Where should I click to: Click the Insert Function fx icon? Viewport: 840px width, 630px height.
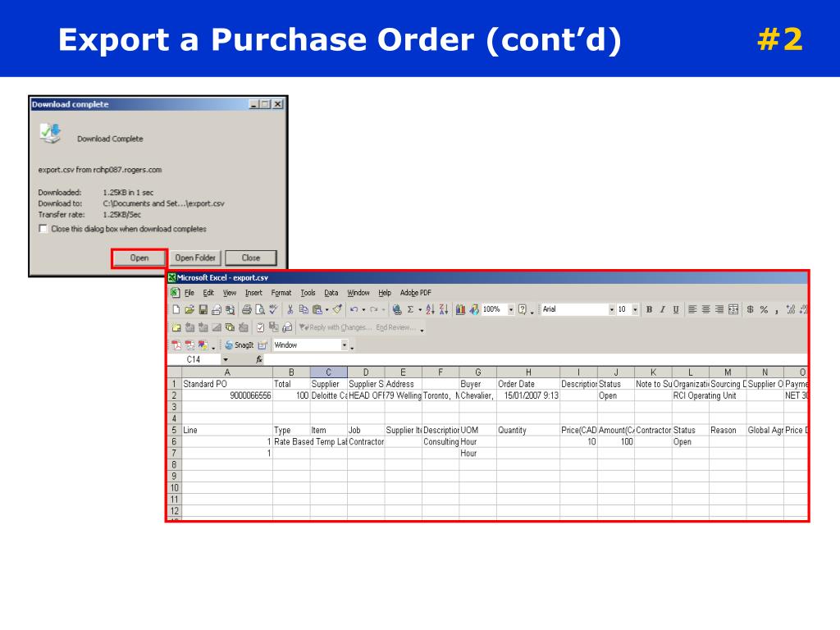[259, 359]
